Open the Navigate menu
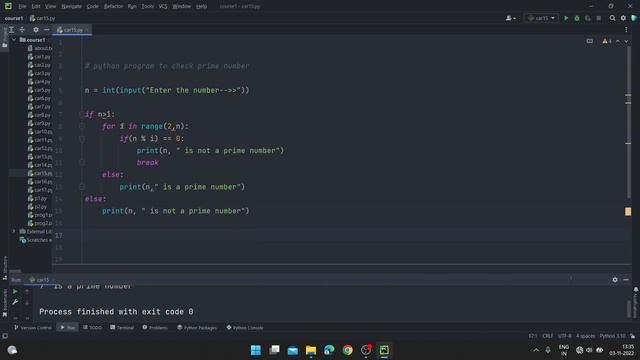Viewport: 640px width, 360px height. click(x=71, y=7)
